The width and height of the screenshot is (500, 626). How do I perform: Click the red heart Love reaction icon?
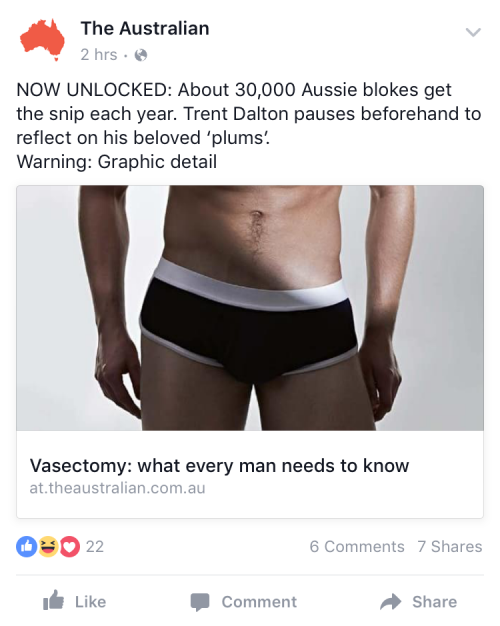pyautogui.click(x=70, y=546)
